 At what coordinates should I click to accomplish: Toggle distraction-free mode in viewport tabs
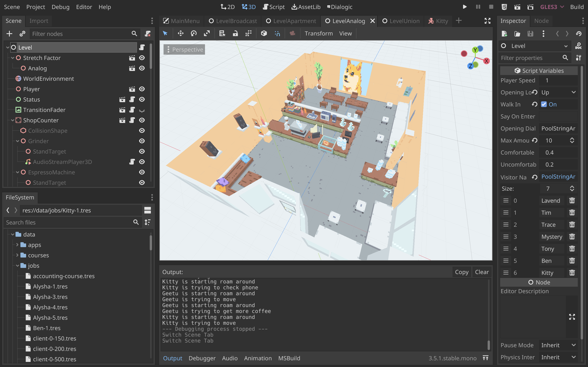pyautogui.click(x=487, y=21)
